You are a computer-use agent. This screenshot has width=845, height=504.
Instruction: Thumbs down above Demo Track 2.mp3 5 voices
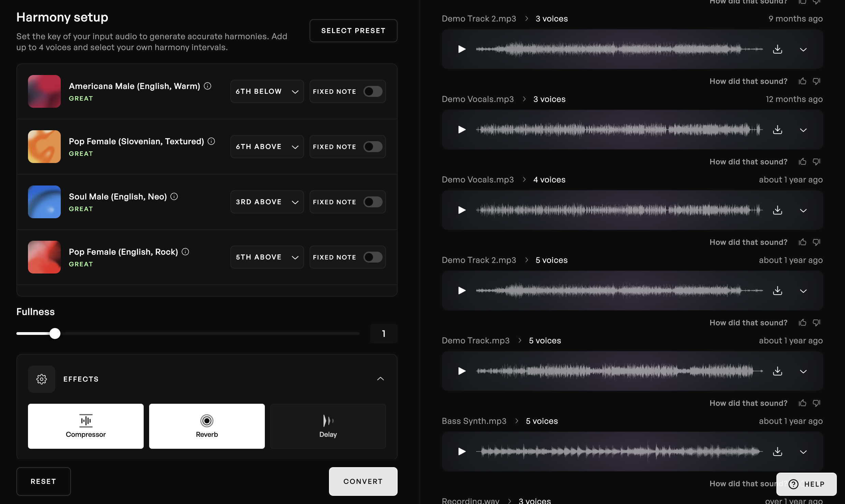point(816,242)
